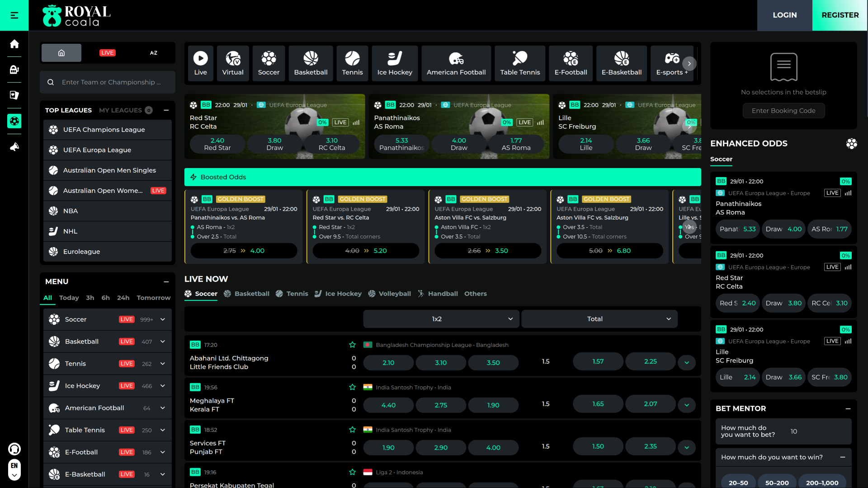Open live support headset icon

[14, 449]
